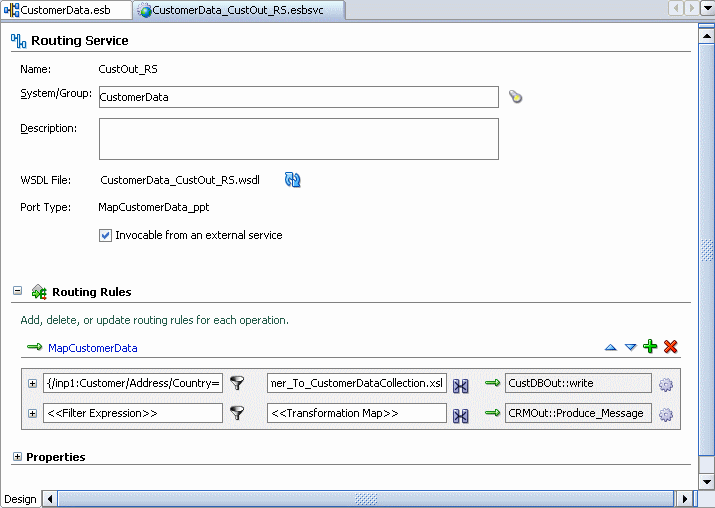
Task: Click the System/Group browse flashlight icon
Action: click(515, 97)
